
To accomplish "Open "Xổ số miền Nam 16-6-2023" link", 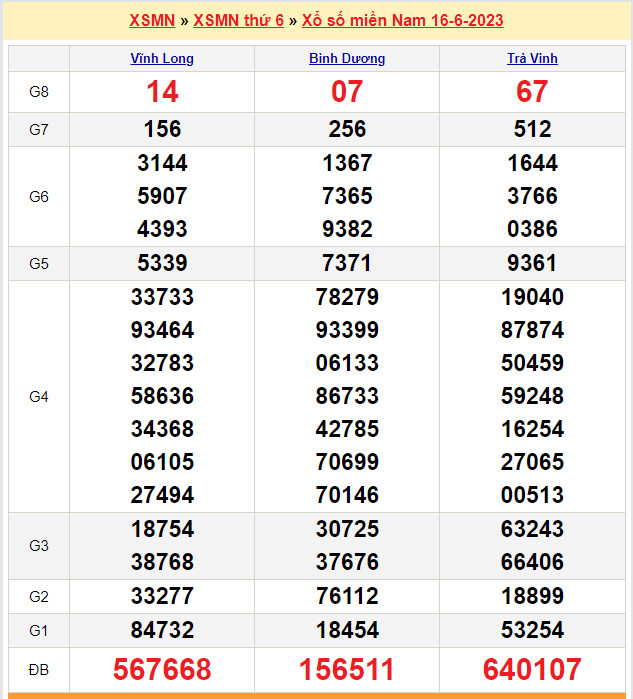I will pos(402,20).
